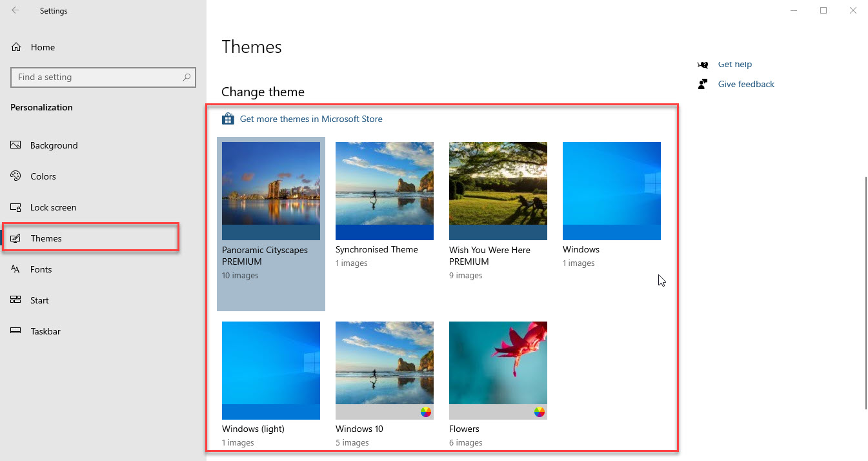Click the Give feedback person icon

click(703, 84)
